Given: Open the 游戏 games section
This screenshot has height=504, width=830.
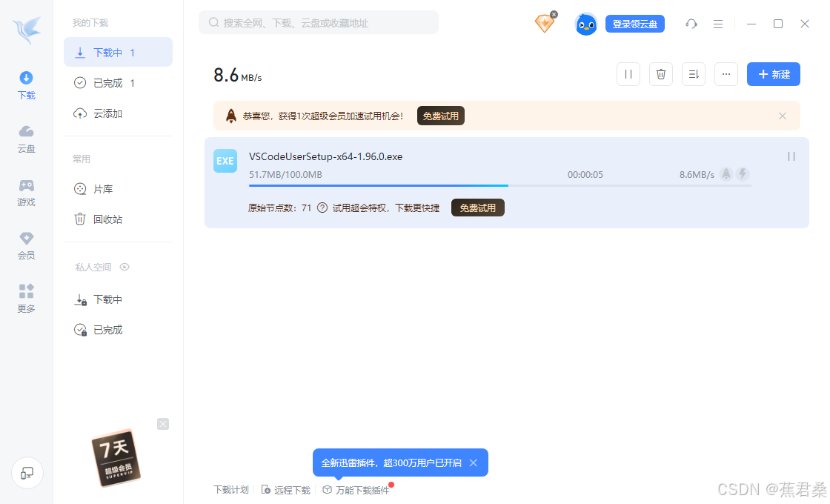Looking at the screenshot, I should 27,193.
